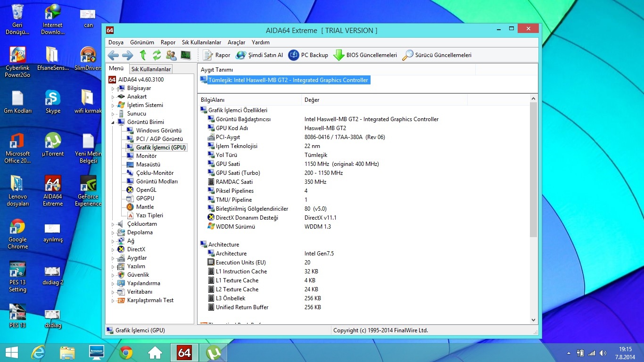Select Windows Görüntü in the tree
Viewport: 644px width, 362px height.
click(x=158, y=131)
